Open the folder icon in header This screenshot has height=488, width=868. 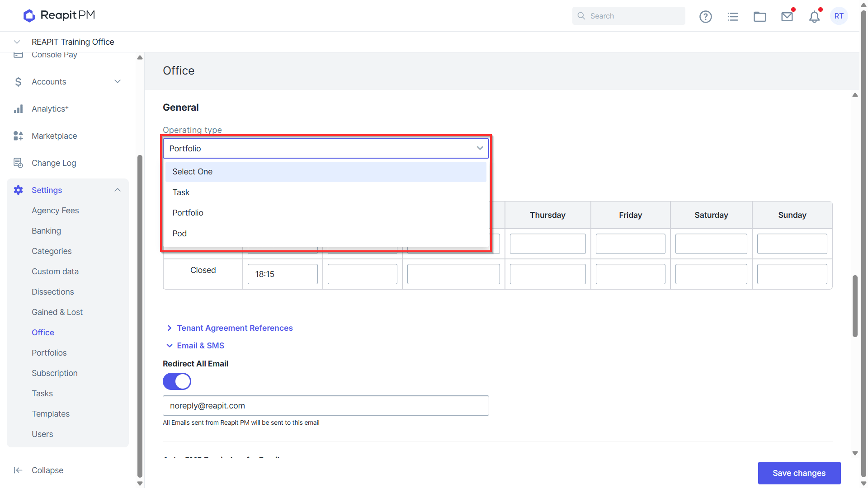point(759,17)
